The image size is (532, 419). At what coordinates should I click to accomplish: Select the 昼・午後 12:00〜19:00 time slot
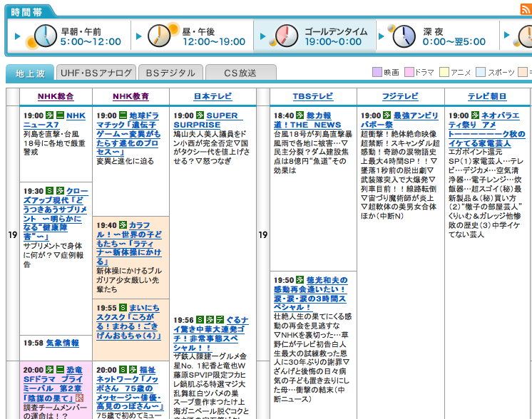click(x=193, y=36)
